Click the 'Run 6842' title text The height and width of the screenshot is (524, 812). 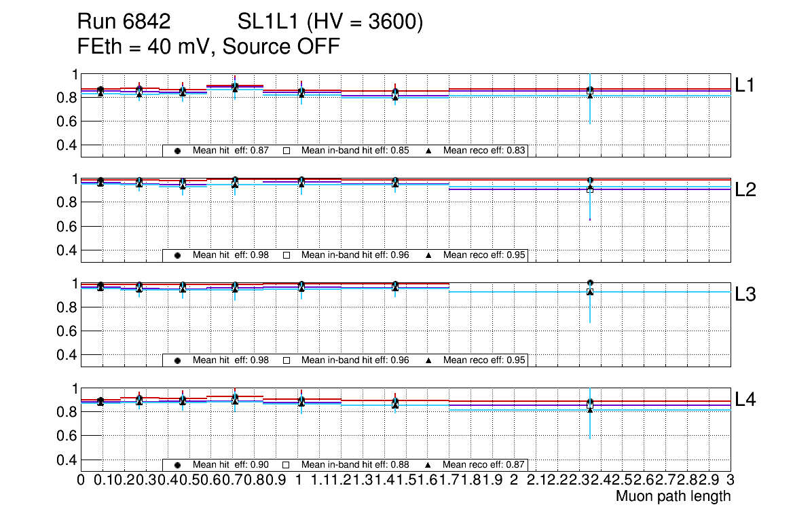point(124,22)
